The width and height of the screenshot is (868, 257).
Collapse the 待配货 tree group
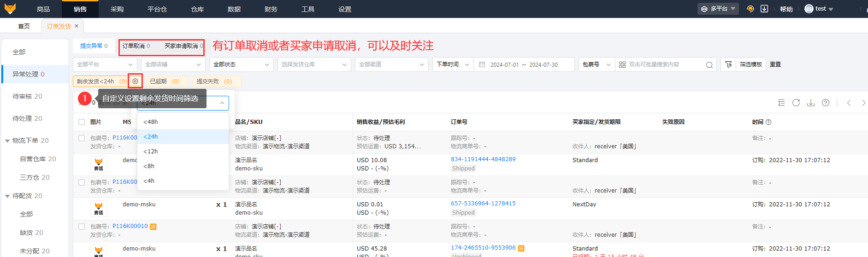coord(7,196)
